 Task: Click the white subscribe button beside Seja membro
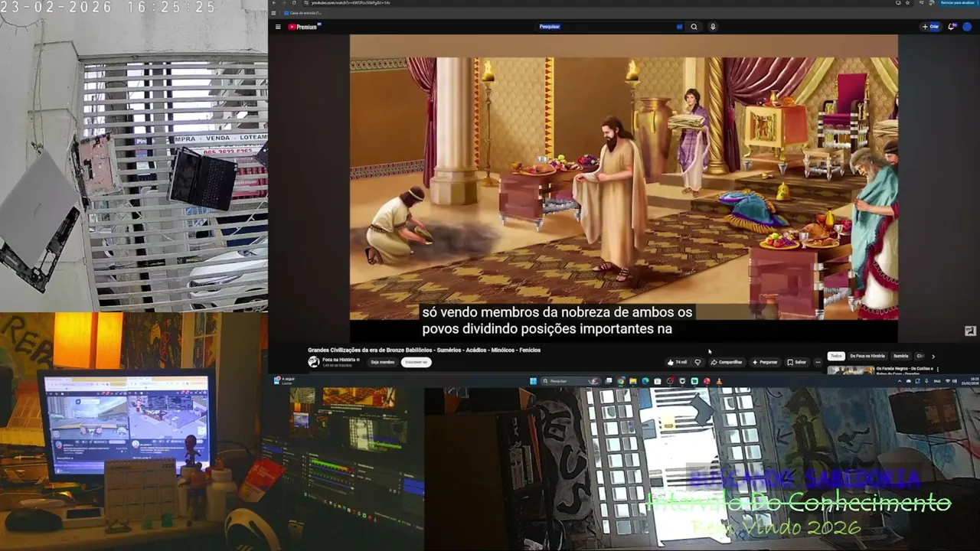coord(416,362)
